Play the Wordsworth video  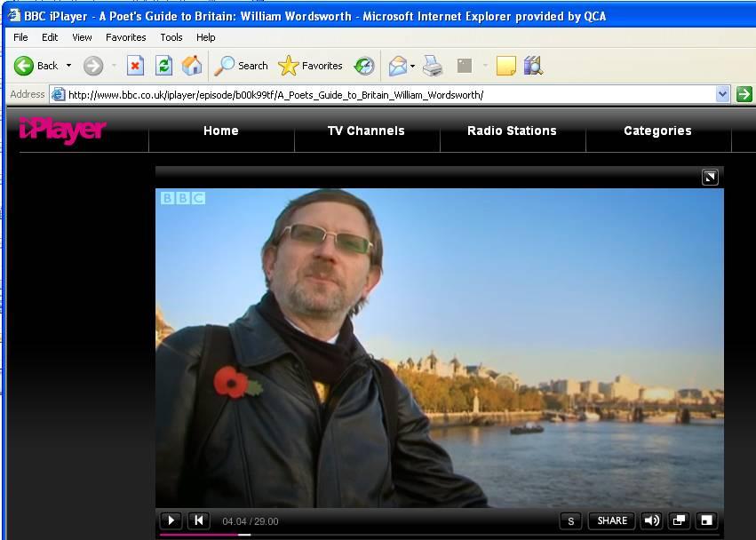(x=171, y=520)
